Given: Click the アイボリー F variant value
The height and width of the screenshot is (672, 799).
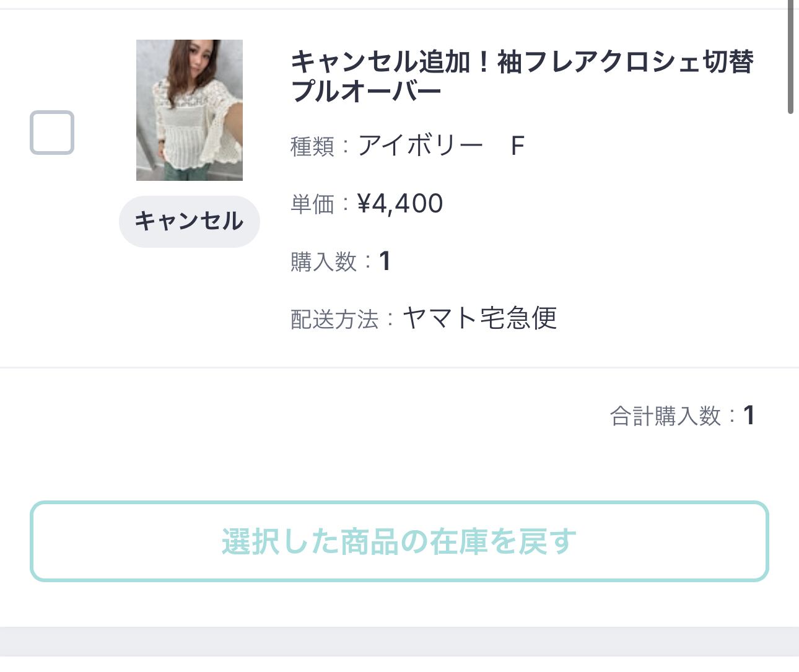Looking at the screenshot, I should coord(441,146).
